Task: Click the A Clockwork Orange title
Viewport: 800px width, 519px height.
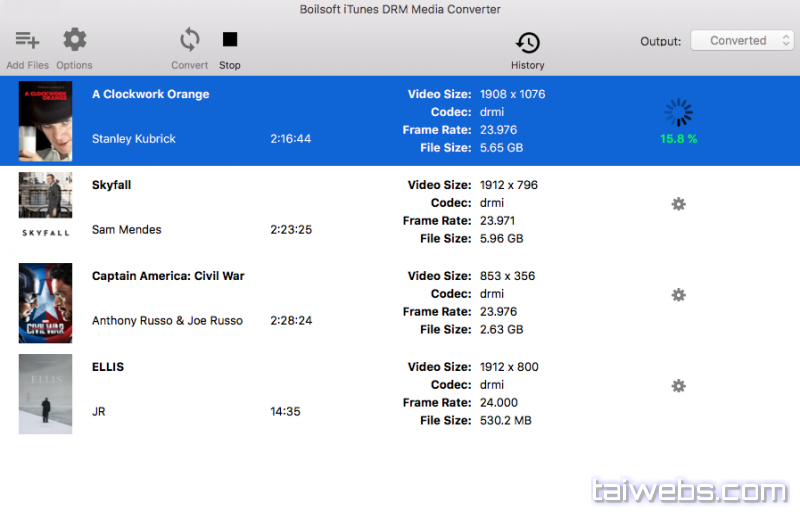Action: (150, 94)
